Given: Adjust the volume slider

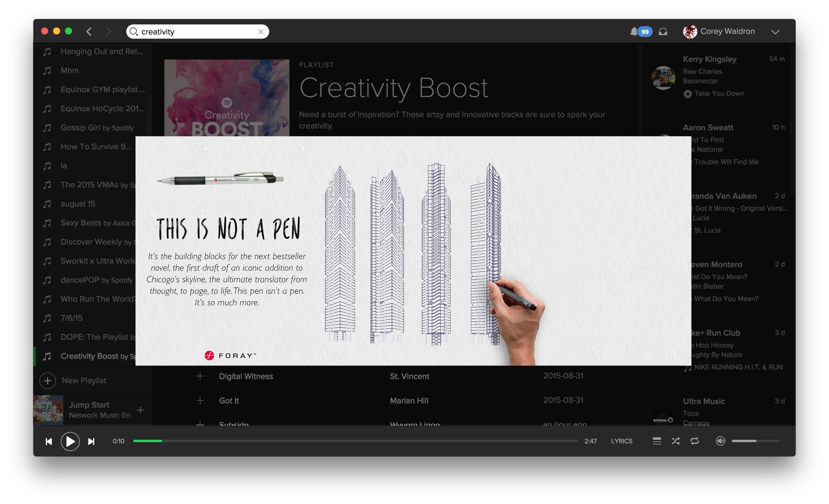Looking at the screenshot, I should pyautogui.click(x=755, y=441).
